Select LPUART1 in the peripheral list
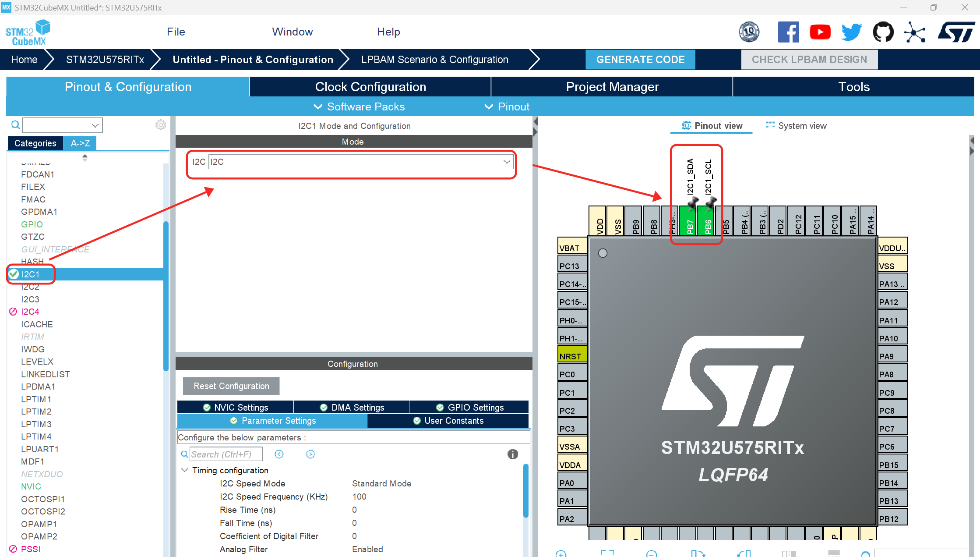980x557 pixels. [x=40, y=449]
